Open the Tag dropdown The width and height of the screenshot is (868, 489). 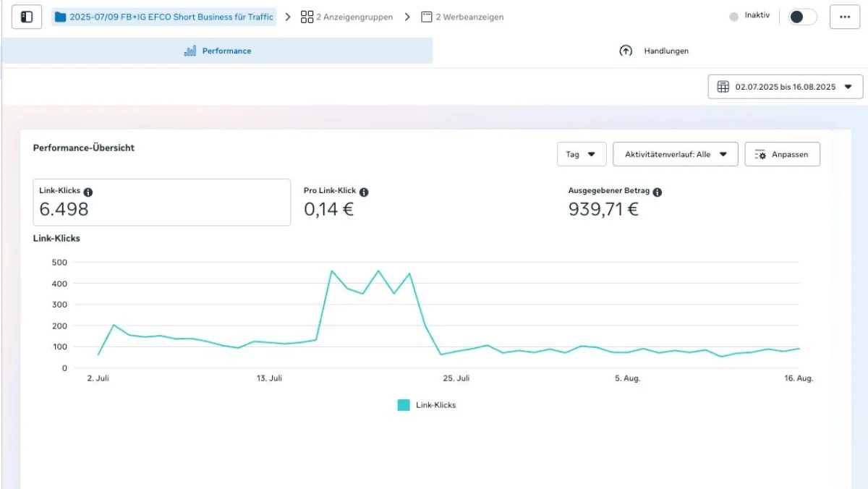(x=581, y=153)
